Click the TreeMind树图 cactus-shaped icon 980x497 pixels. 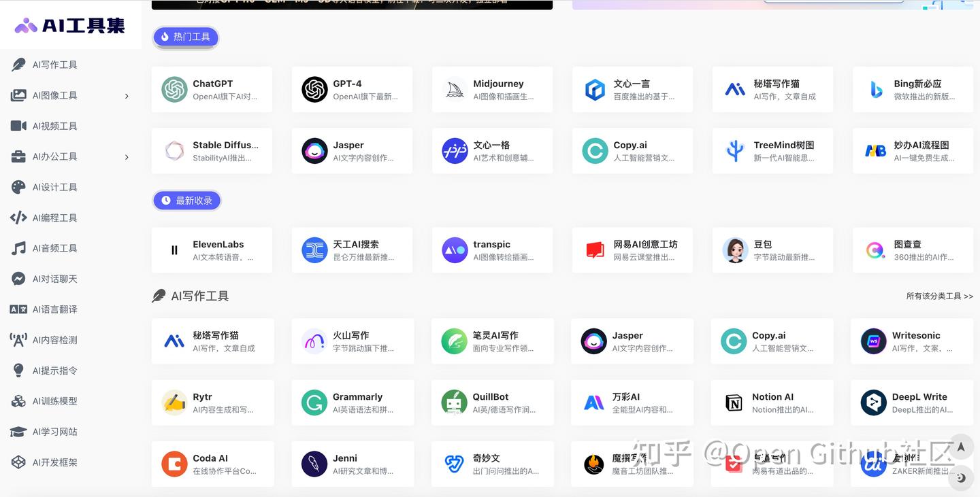735,151
